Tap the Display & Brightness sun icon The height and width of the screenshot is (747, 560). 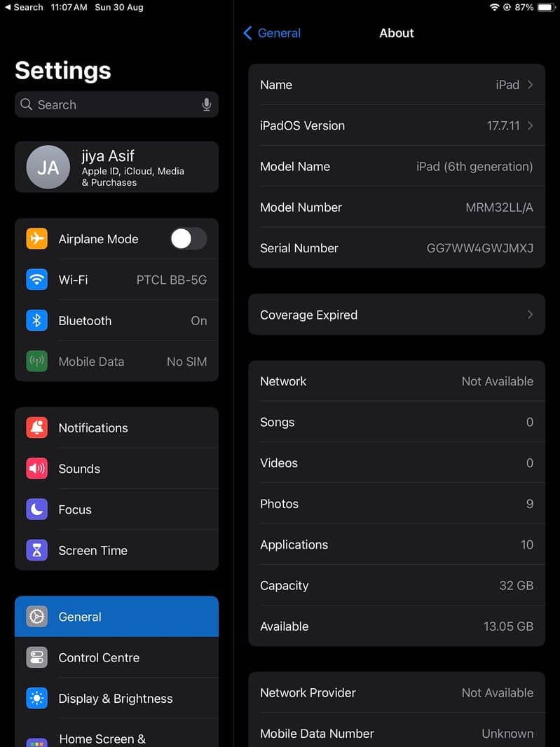point(36,699)
